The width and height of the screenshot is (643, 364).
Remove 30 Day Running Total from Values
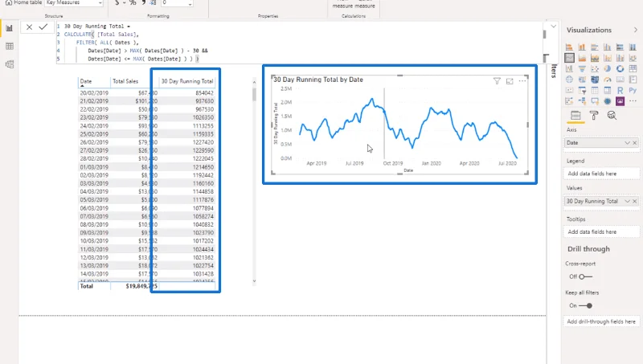point(635,201)
